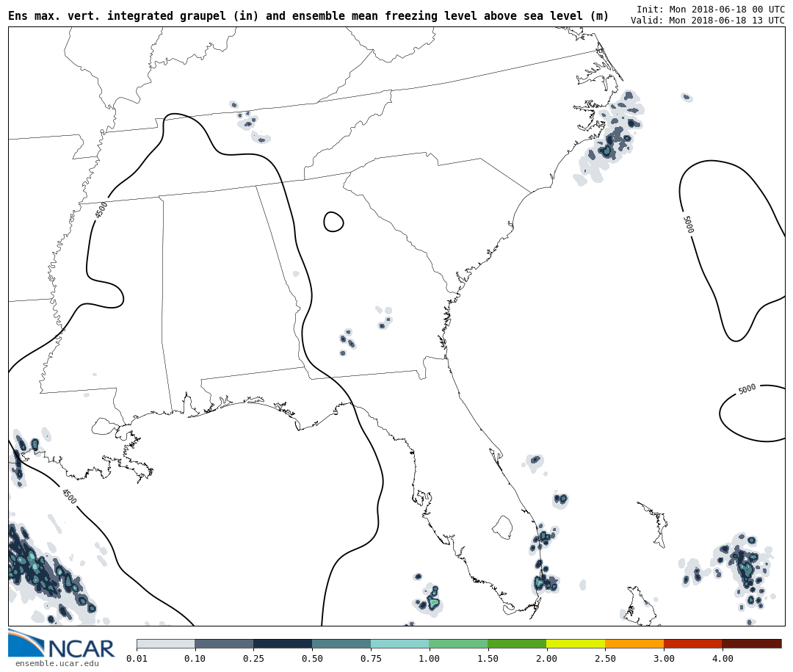Select the yellow 2.00–2.50 colorbar swatch
The image size is (793, 672).
[x=576, y=643]
